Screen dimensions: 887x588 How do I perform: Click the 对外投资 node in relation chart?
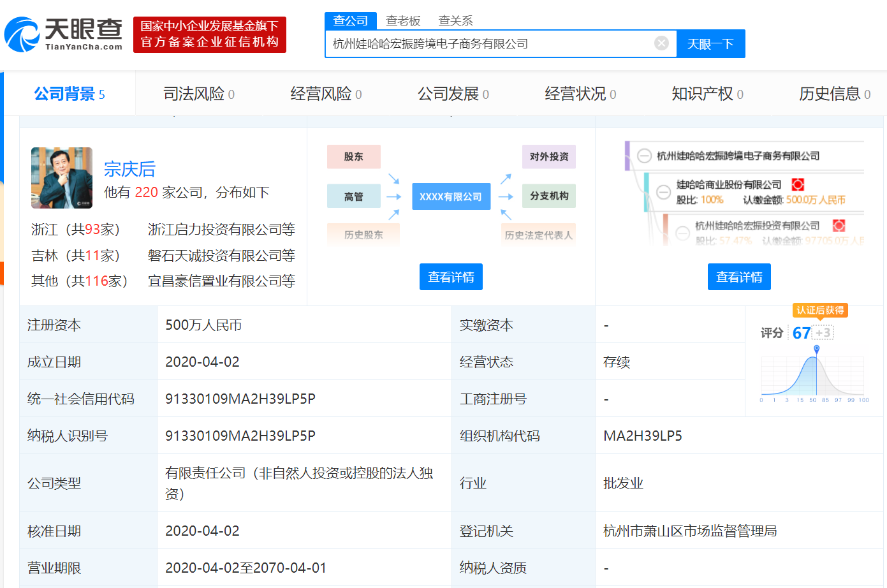(x=549, y=157)
